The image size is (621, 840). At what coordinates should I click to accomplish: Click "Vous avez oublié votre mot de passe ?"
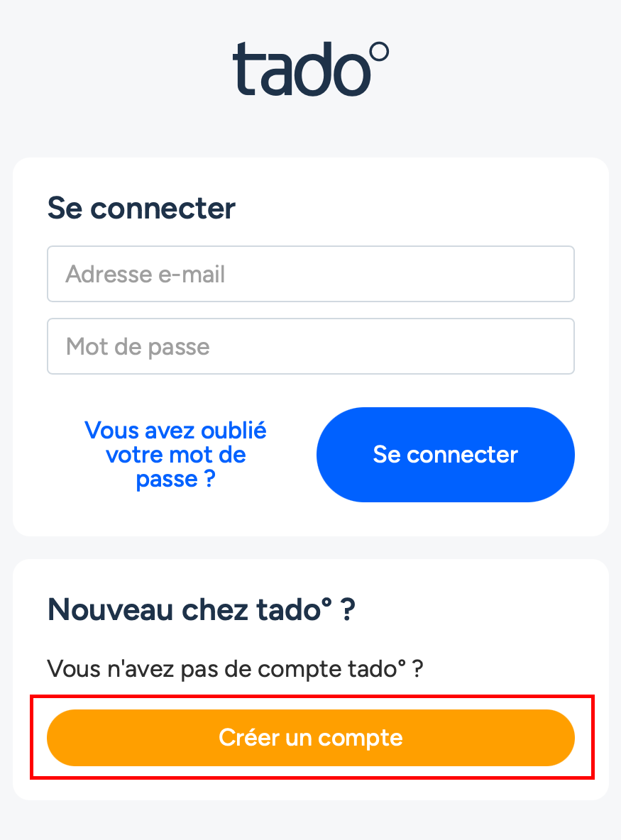pyautogui.click(x=175, y=454)
